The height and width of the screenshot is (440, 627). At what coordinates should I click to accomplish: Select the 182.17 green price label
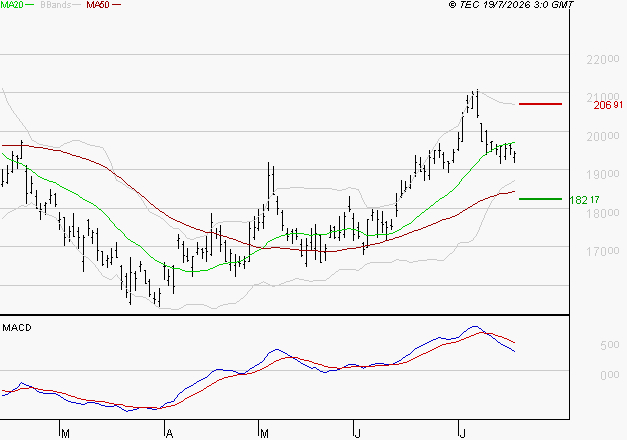[x=584, y=200]
